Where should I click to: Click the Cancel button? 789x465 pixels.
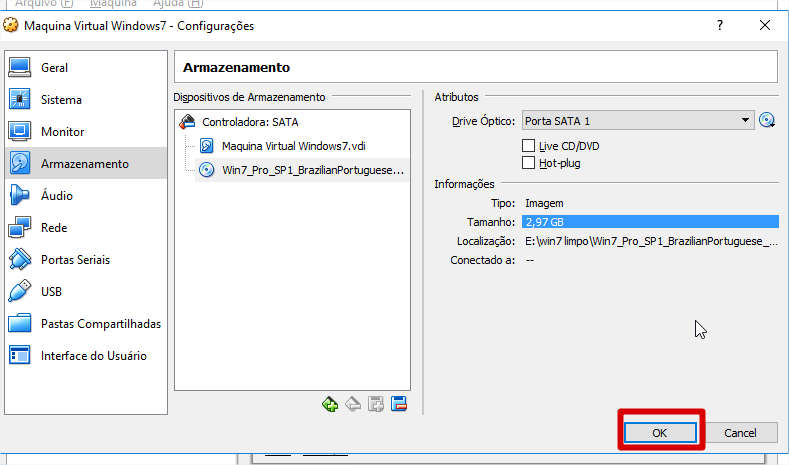click(740, 433)
